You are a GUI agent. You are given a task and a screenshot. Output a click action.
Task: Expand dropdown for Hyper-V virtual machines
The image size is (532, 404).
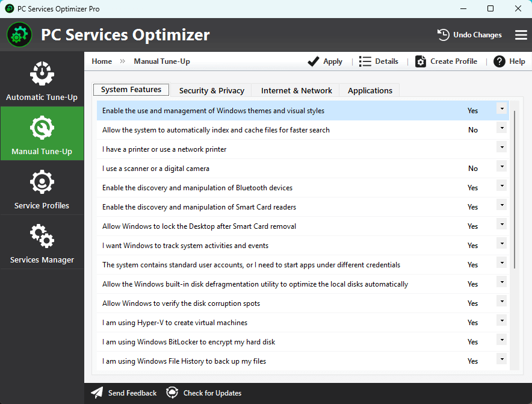pos(502,320)
